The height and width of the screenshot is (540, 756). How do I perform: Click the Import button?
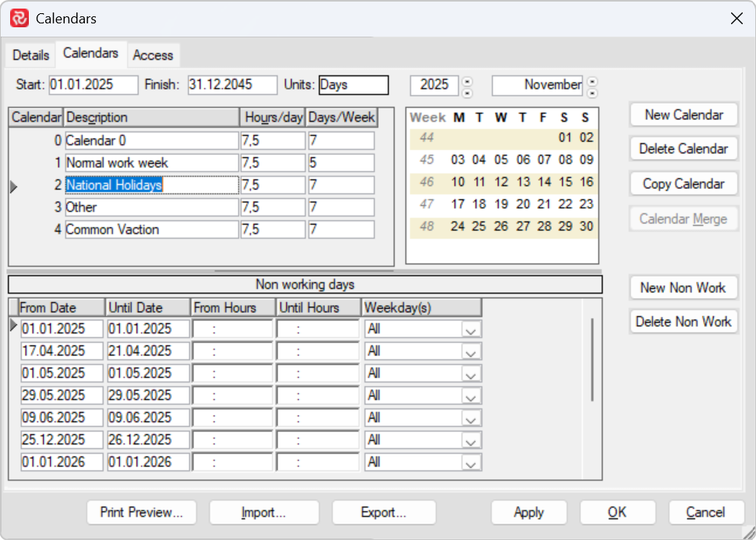point(263,512)
